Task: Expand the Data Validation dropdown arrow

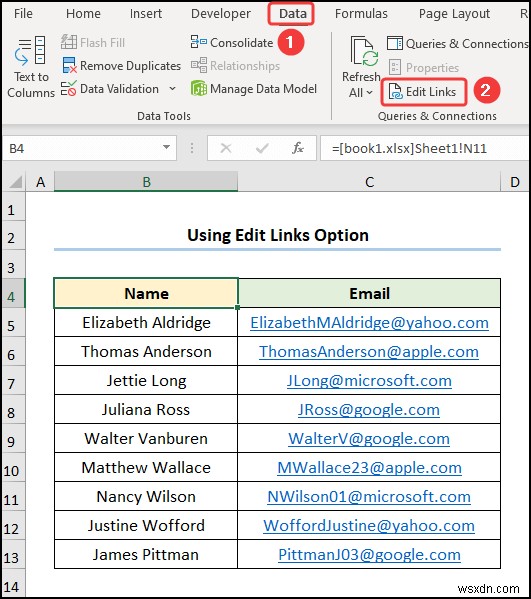Action: pyautogui.click(x=172, y=89)
